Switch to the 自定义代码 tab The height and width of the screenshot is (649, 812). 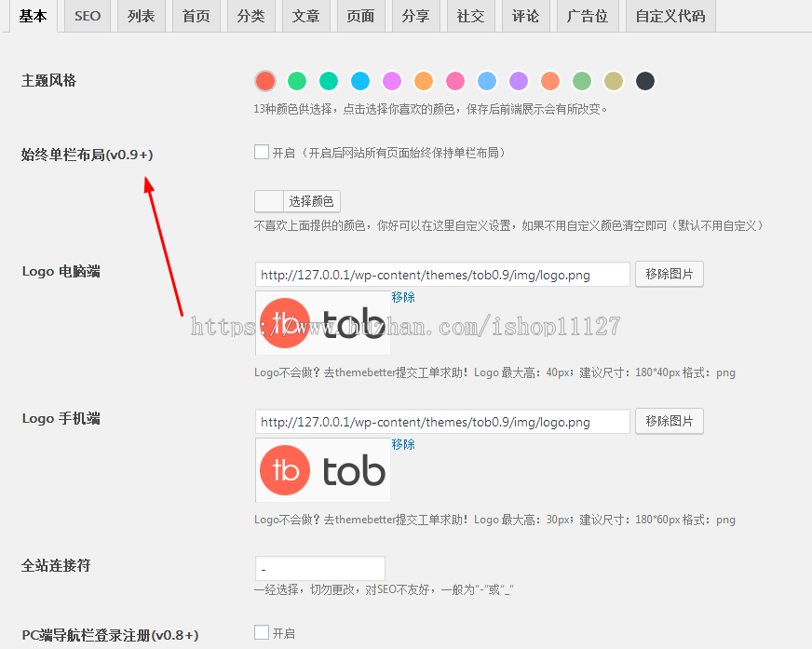(x=670, y=16)
